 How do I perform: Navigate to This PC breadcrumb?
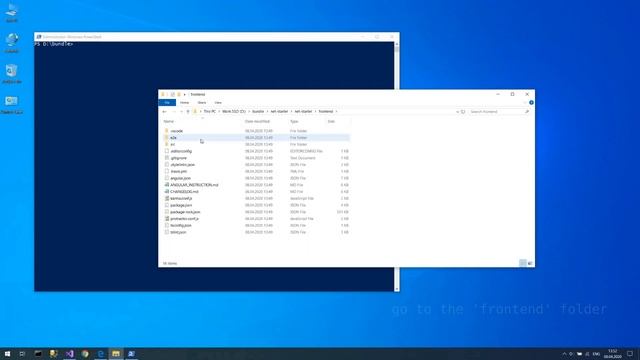tap(210, 111)
